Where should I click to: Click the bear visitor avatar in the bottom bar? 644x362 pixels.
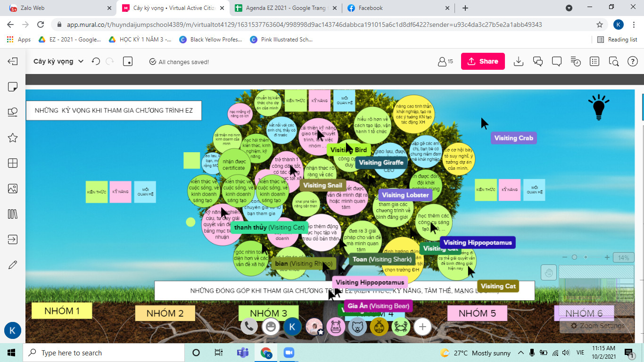(357, 327)
